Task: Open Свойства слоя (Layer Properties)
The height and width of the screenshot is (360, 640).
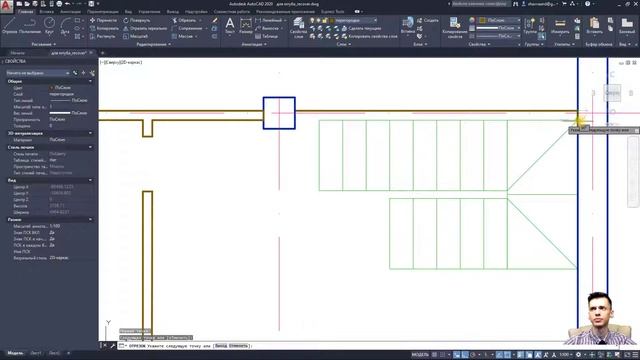Action: coord(298,27)
